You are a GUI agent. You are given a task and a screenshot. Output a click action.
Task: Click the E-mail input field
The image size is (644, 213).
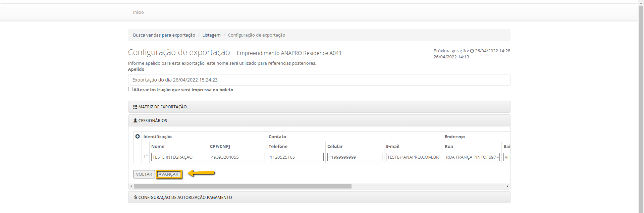(413, 157)
